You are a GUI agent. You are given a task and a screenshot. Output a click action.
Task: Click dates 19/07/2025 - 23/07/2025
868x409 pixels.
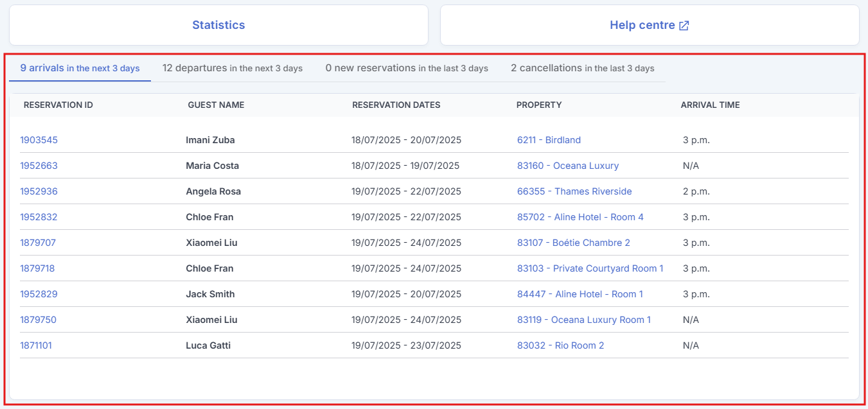[406, 345]
